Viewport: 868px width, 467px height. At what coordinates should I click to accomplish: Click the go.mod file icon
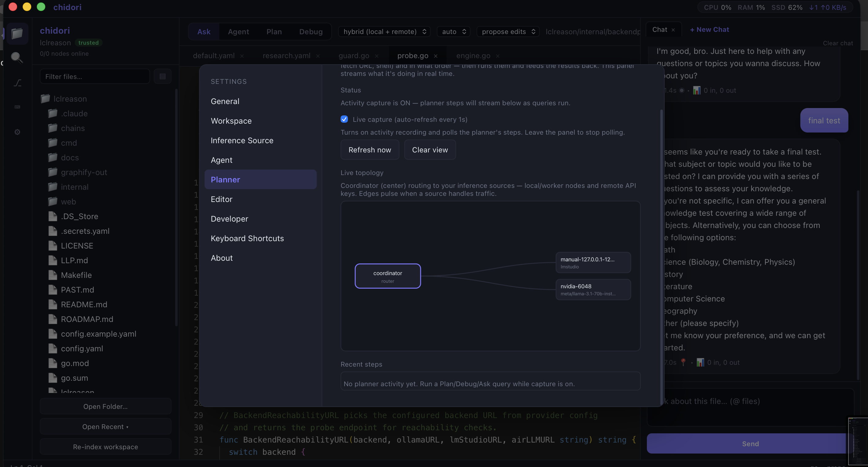53,363
